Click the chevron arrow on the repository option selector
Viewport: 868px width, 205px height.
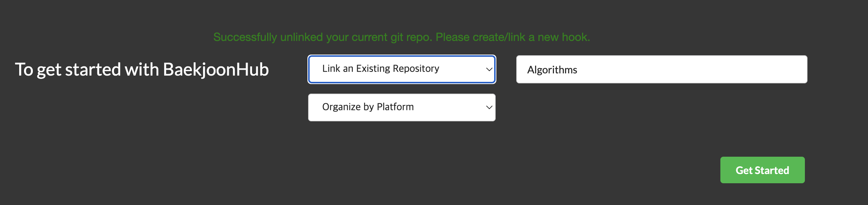(489, 69)
